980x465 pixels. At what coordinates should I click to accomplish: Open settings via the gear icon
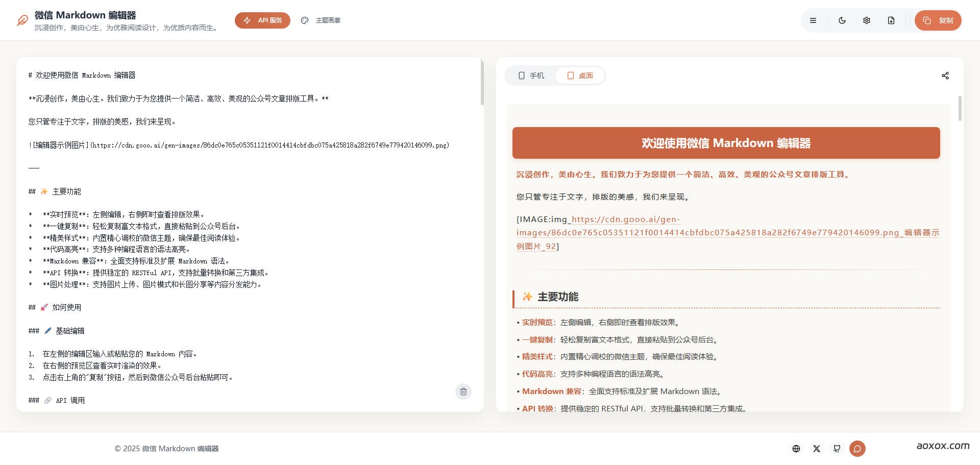pos(866,20)
